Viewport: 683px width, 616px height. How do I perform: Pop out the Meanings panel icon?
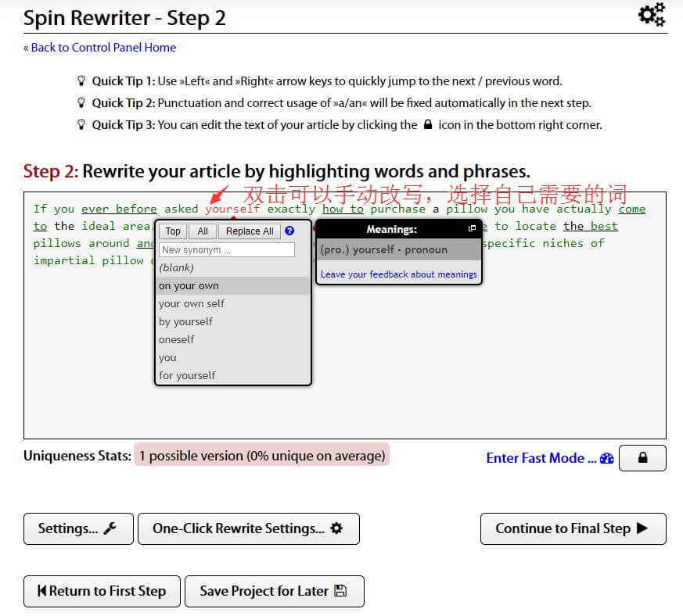[x=472, y=228]
